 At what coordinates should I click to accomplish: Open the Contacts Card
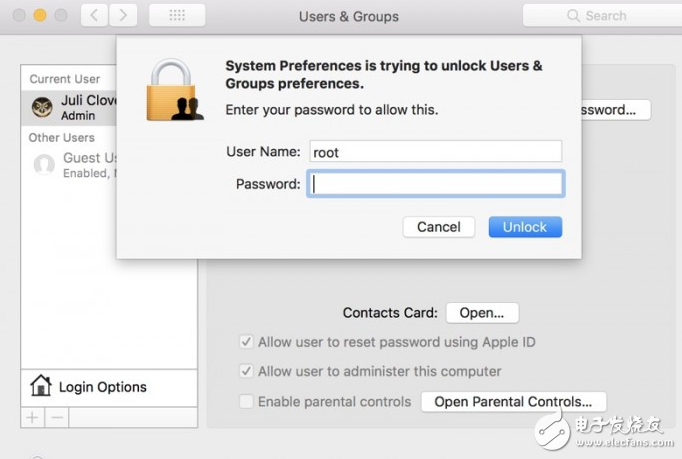coord(482,313)
